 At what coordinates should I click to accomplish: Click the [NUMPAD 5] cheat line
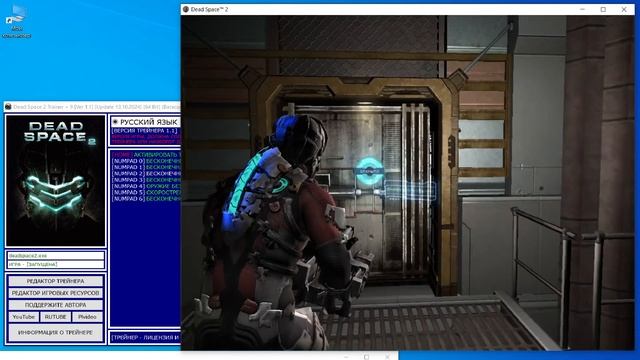point(146,192)
